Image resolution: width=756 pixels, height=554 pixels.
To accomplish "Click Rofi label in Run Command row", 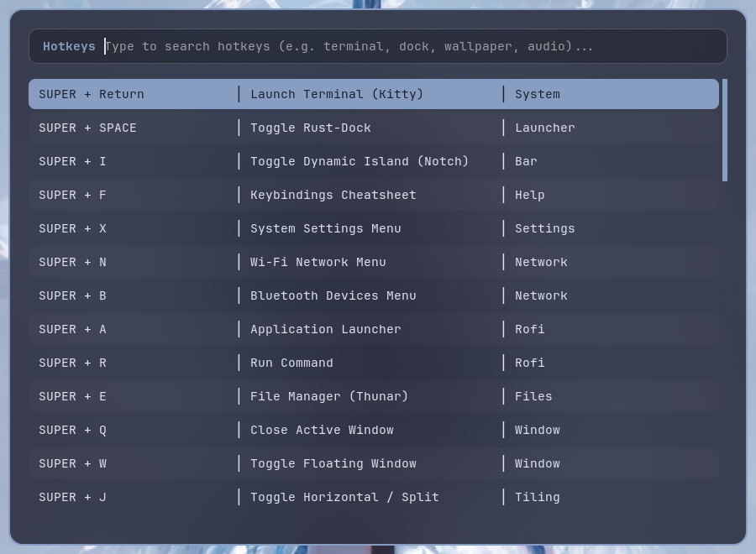I will click(x=530, y=363).
